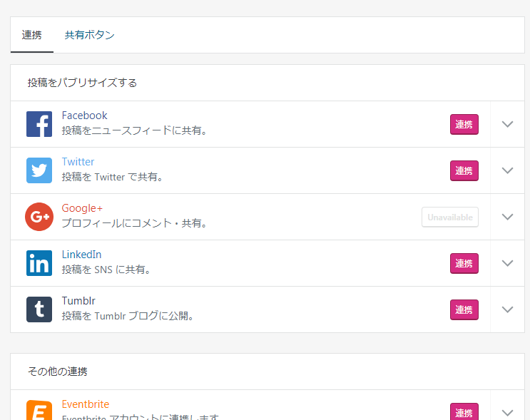
Task: Expand the Eventbrite row chevron
Action: (x=507, y=412)
